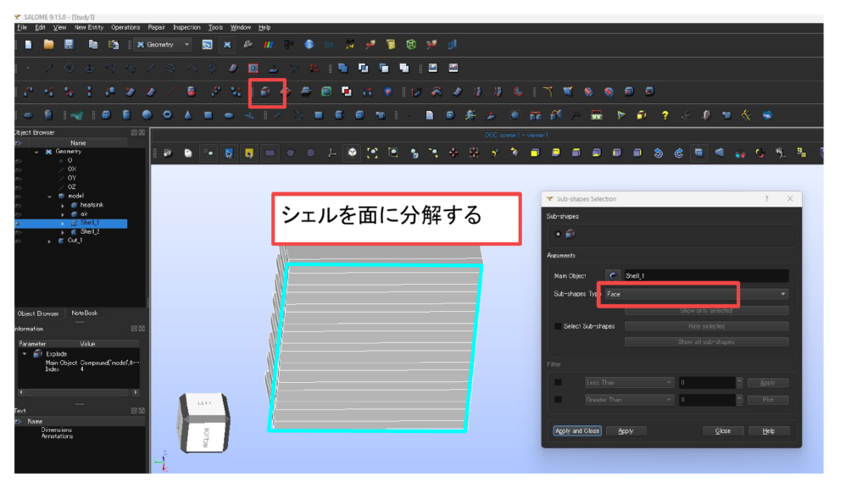This screenshot has width=868, height=488.
Task: Click the yellow question mark What Is icon
Action: point(665,115)
